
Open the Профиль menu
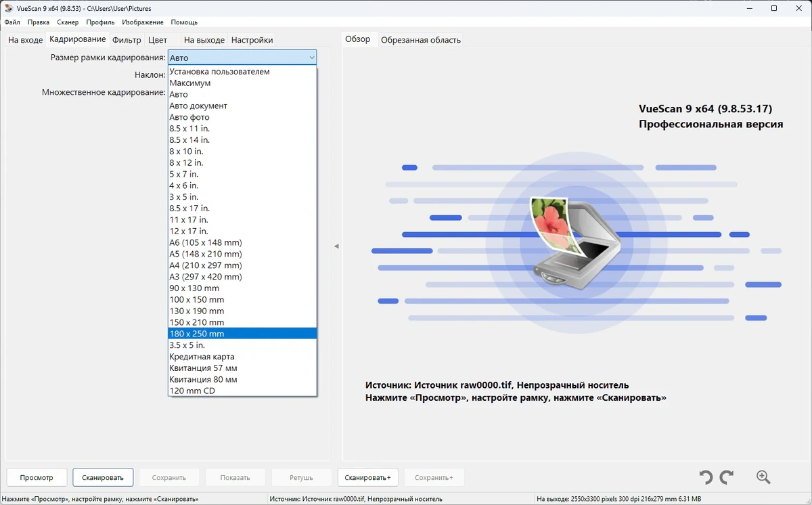pos(100,22)
